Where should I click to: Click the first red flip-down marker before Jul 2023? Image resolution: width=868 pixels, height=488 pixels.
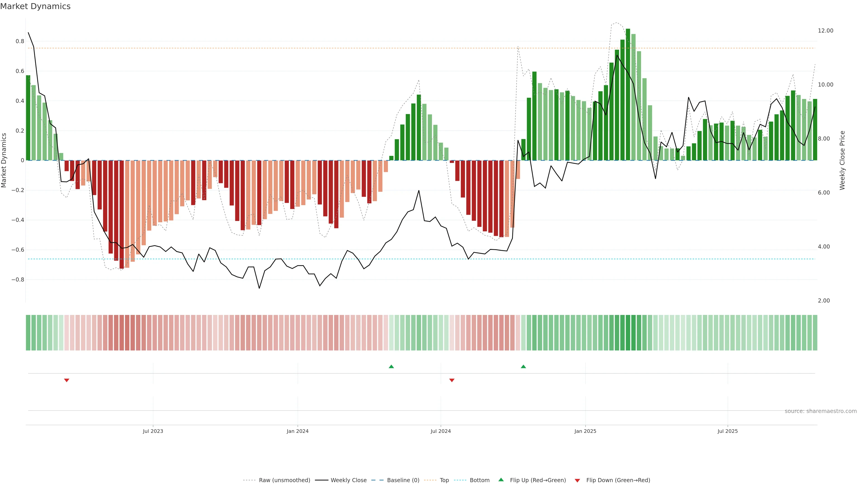67,380
